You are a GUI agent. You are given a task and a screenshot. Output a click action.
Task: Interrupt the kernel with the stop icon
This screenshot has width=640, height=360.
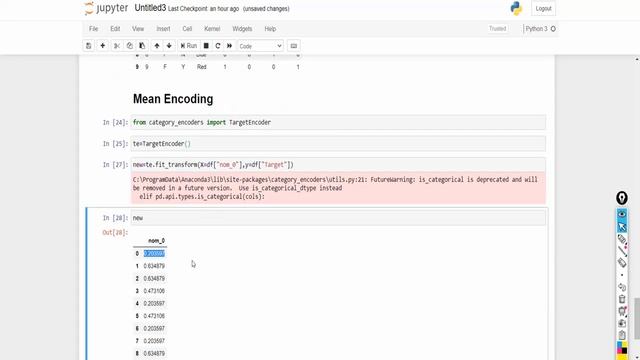[206, 46]
